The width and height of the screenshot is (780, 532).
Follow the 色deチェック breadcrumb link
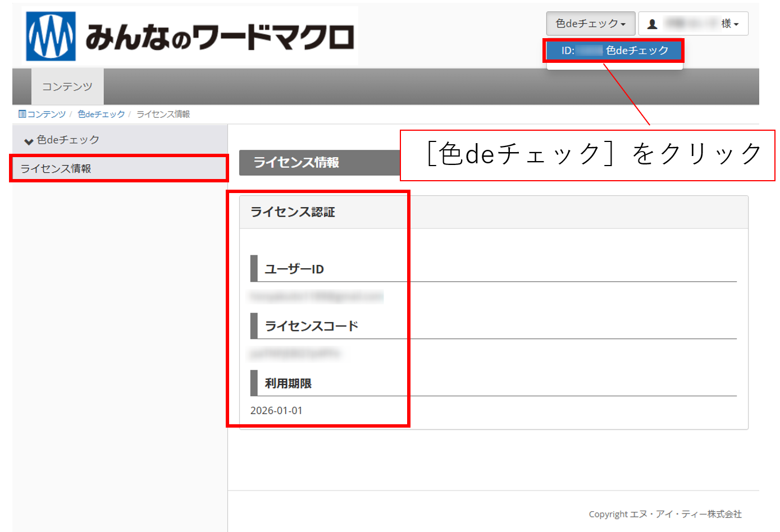tap(101, 114)
